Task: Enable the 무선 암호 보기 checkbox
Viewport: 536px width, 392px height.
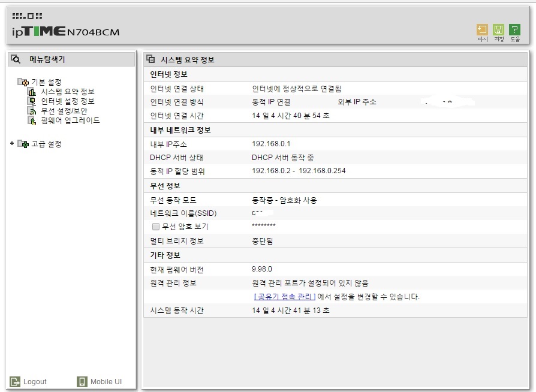Action: coord(156,227)
